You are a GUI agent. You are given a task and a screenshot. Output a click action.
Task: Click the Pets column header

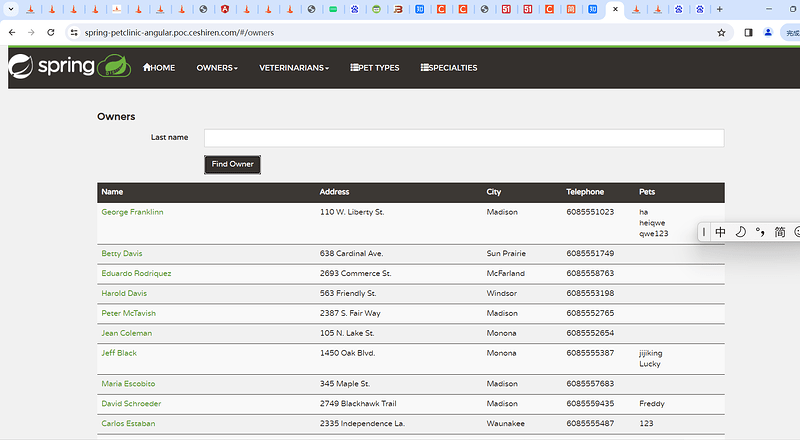tap(647, 192)
